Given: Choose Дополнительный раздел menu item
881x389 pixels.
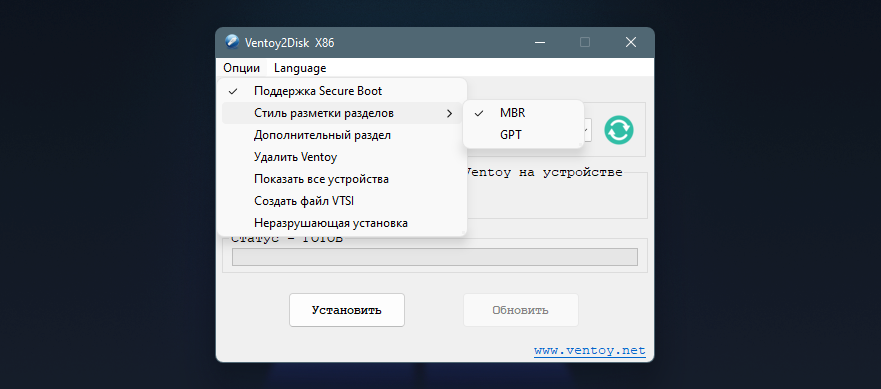Looking at the screenshot, I should [342, 135].
